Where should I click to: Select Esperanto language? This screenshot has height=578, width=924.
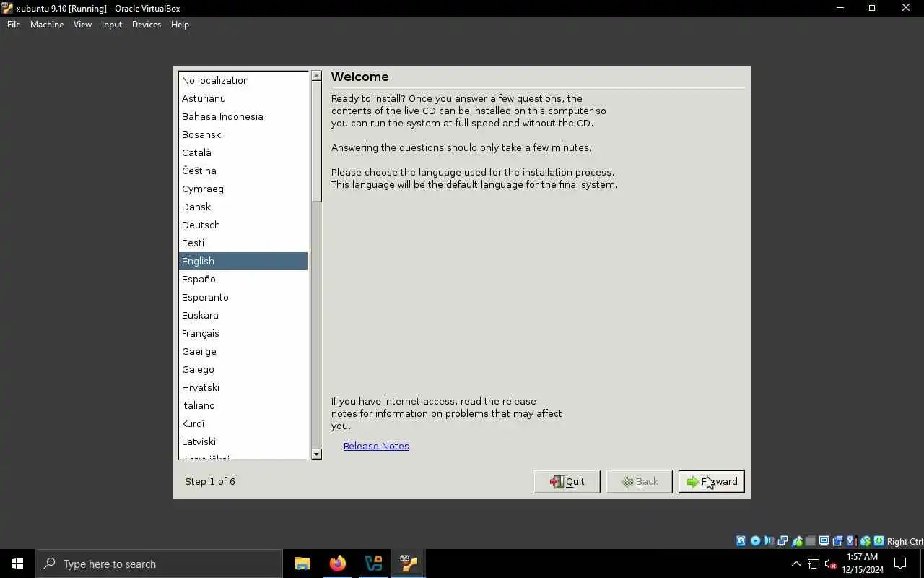coord(243,297)
